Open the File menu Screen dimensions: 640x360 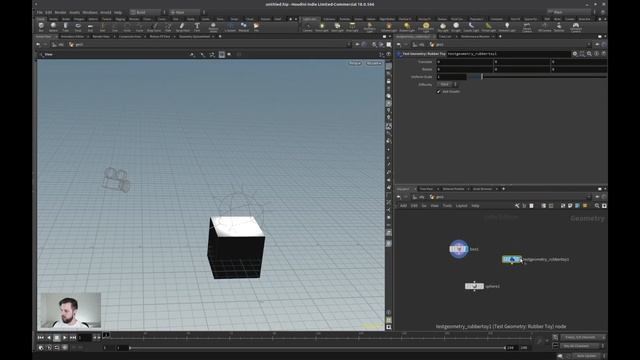point(40,12)
